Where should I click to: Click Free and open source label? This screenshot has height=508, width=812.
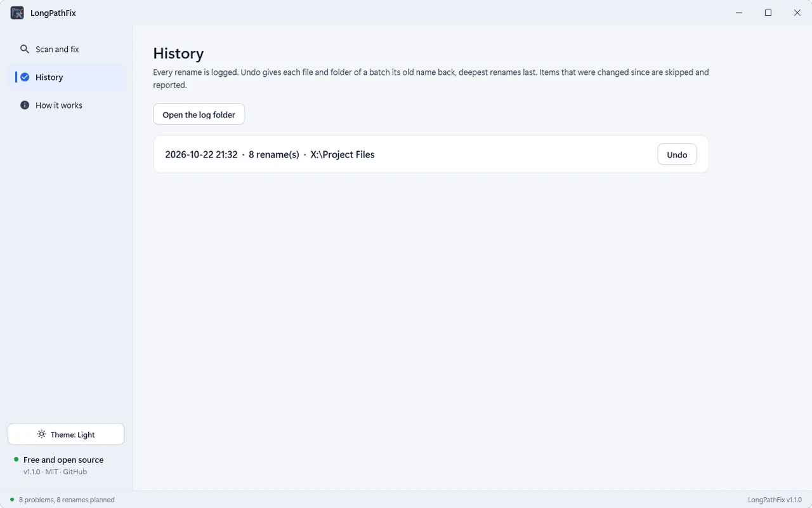[63, 460]
